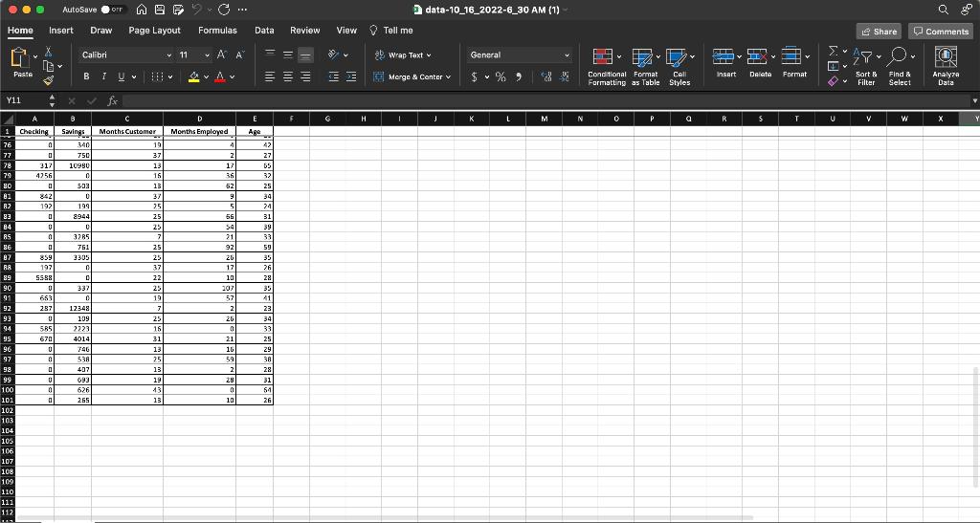This screenshot has width=980, height=523.
Task: Open Find & Select
Action: coord(900,67)
